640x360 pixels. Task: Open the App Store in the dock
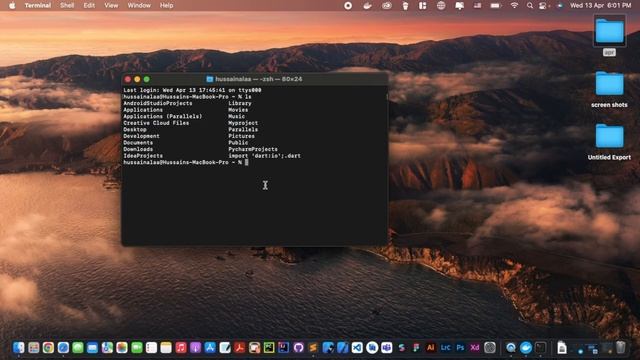[x=210, y=348]
